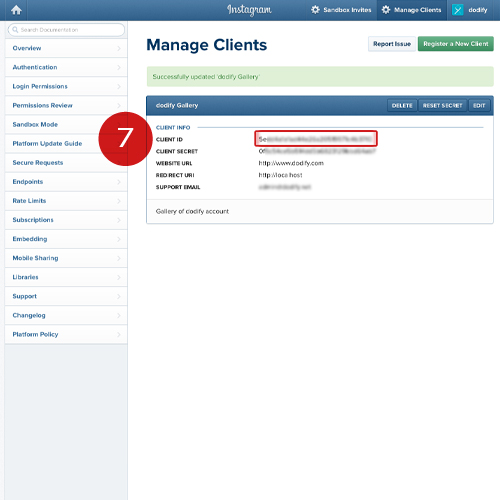
Task: Select the blurred Client ID value
Action: click(315, 139)
